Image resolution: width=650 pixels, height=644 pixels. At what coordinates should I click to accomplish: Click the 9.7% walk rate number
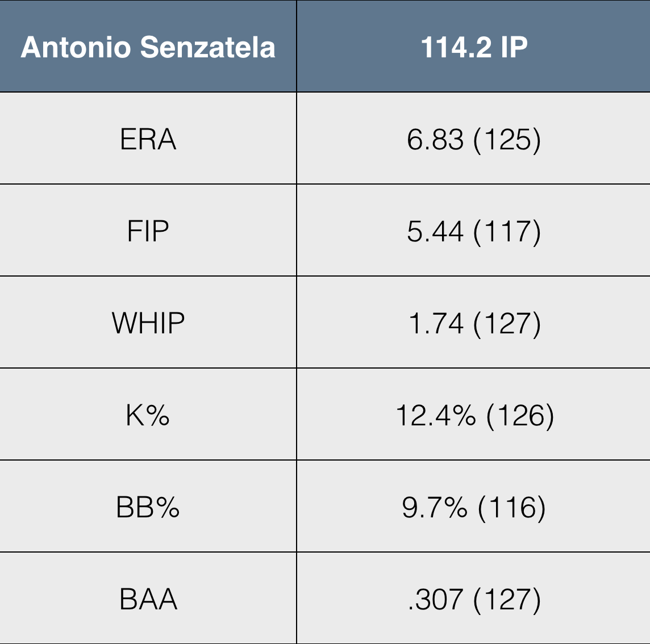tap(435, 507)
